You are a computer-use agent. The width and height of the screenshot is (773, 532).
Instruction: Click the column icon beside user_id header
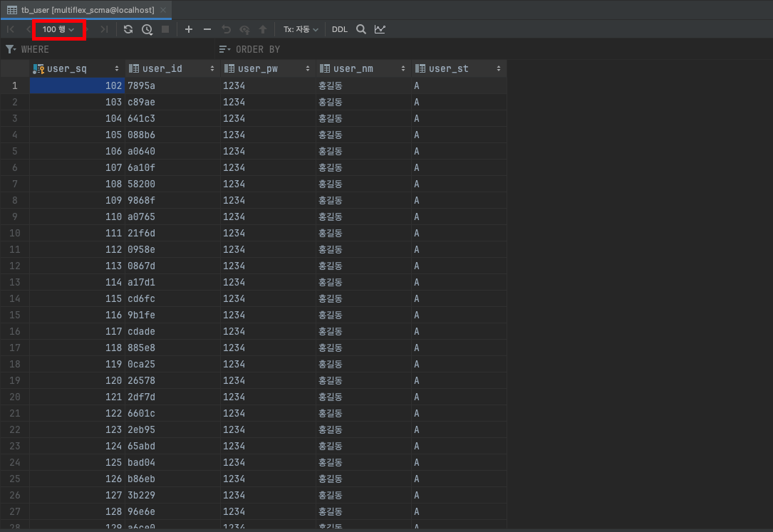[134, 68]
